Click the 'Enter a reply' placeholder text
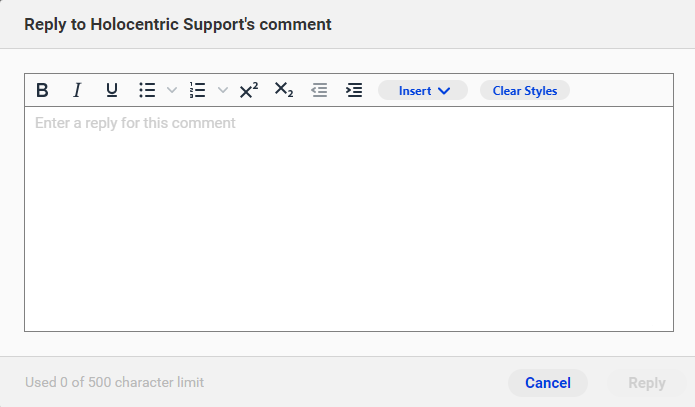Viewport: 695px width, 407px height. (135, 123)
